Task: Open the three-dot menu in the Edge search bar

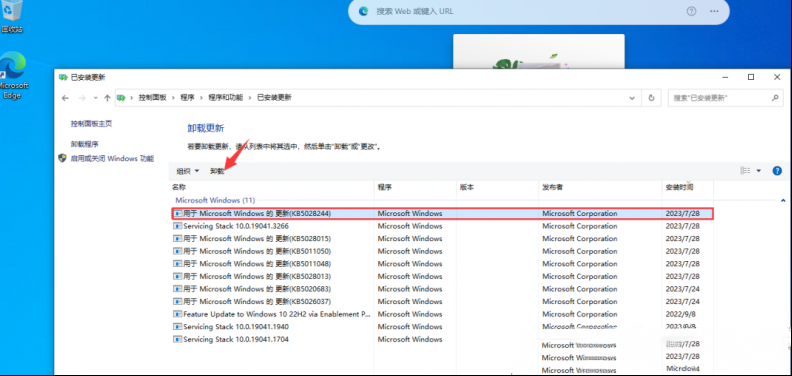Action: pos(714,11)
